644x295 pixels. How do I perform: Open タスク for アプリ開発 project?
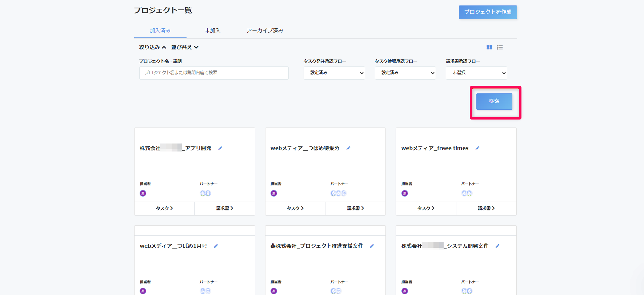pyautogui.click(x=164, y=209)
